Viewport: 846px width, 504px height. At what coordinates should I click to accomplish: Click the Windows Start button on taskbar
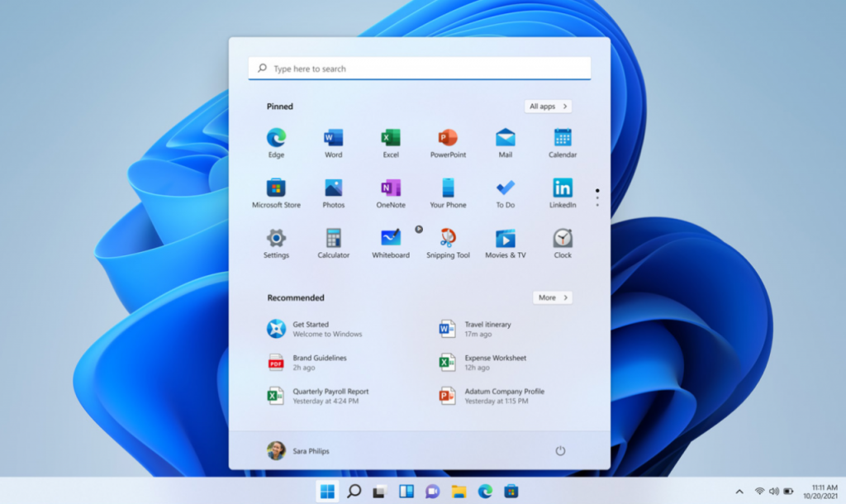coord(327,491)
